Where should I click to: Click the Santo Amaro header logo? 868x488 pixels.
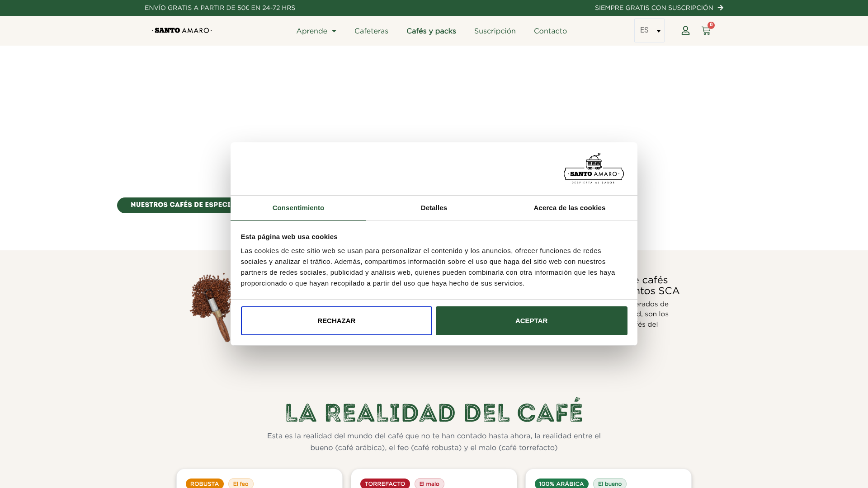pos(182,31)
